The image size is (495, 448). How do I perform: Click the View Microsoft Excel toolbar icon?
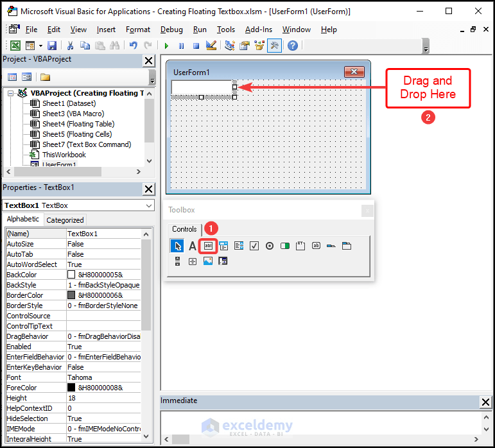(x=15, y=46)
